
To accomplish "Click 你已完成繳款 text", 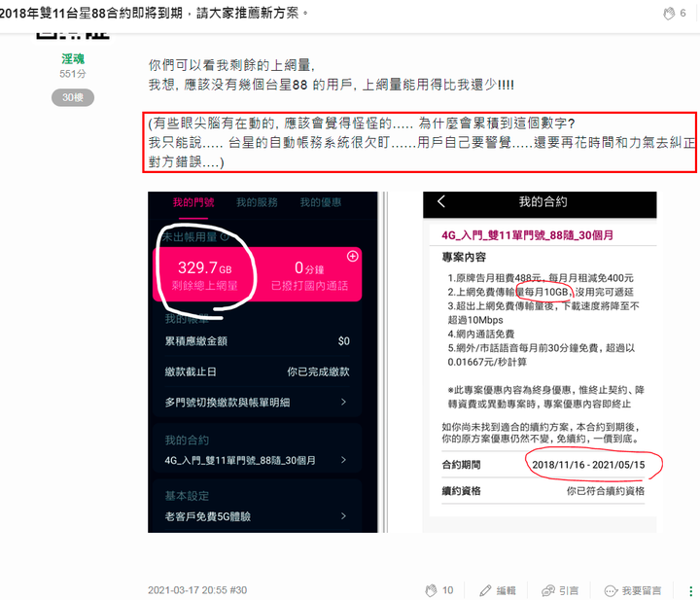I will point(318,371).
